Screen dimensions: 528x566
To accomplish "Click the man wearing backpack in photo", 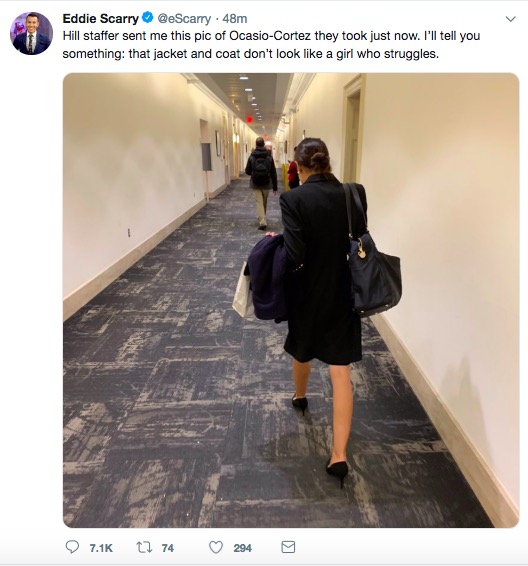I will click(x=261, y=183).
